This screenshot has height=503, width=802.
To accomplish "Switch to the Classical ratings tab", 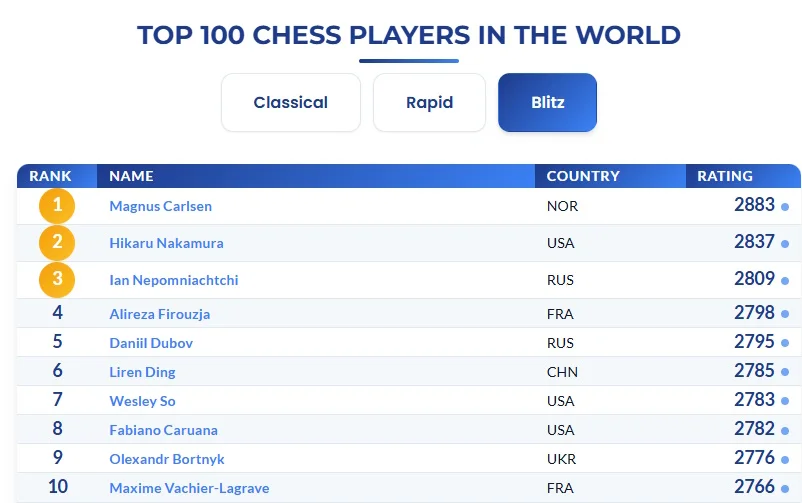I will (x=290, y=102).
